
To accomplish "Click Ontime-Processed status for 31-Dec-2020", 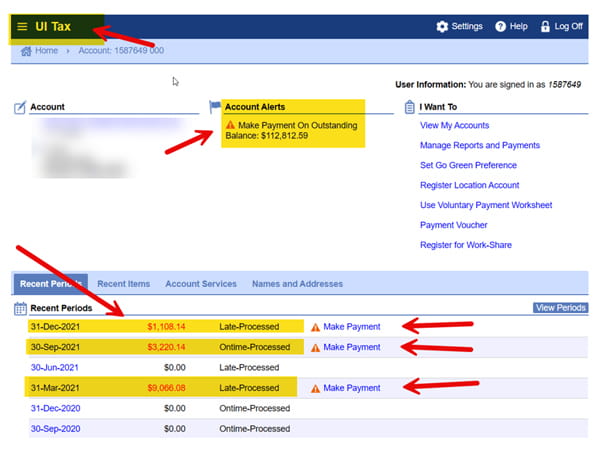I will pyautogui.click(x=254, y=409).
